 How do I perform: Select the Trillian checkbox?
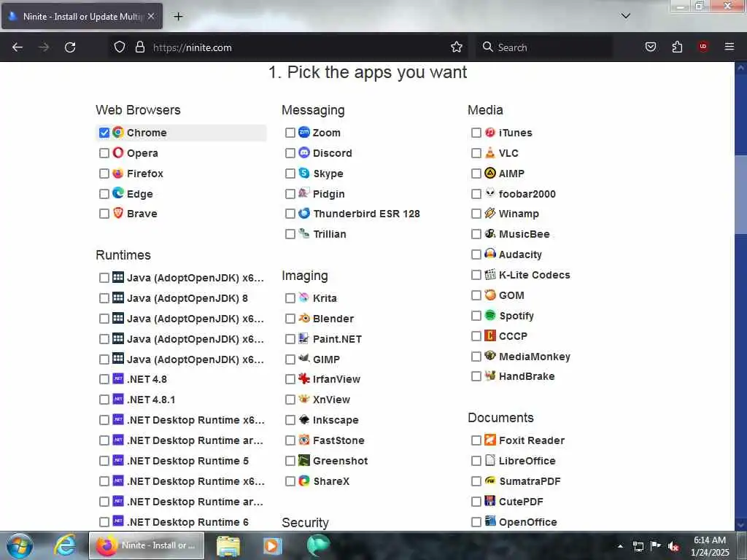point(290,234)
